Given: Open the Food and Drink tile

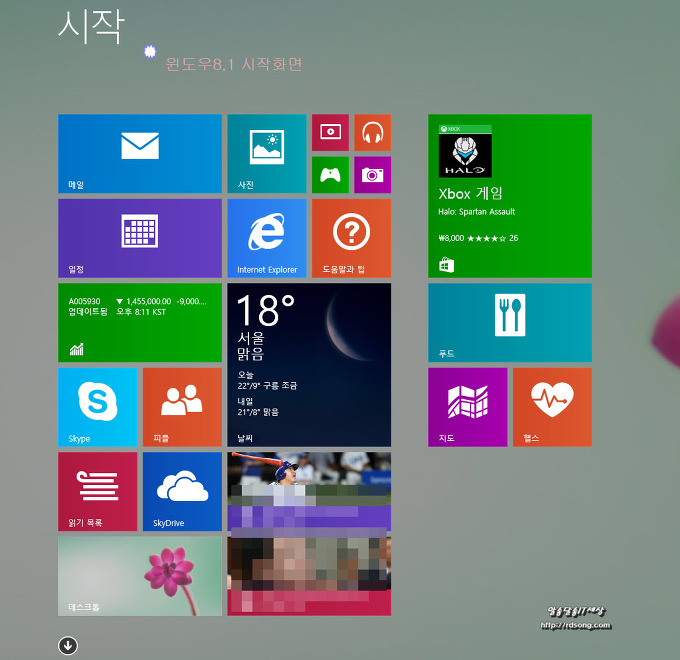Looking at the screenshot, I should 510,322.
